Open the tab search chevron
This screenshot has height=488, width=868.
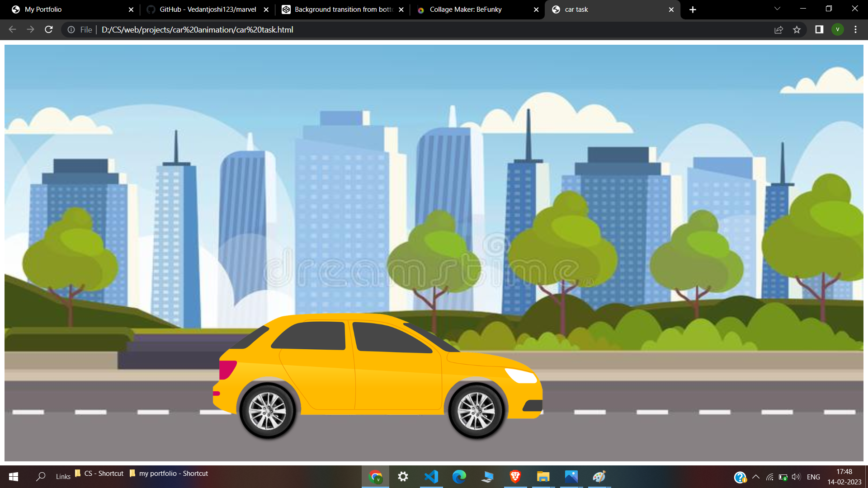[777, 9]
